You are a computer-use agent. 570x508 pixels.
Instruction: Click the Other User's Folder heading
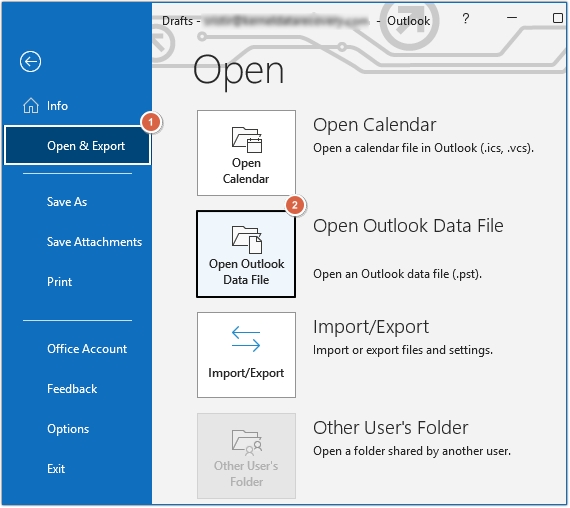click(x=391, y=427)
